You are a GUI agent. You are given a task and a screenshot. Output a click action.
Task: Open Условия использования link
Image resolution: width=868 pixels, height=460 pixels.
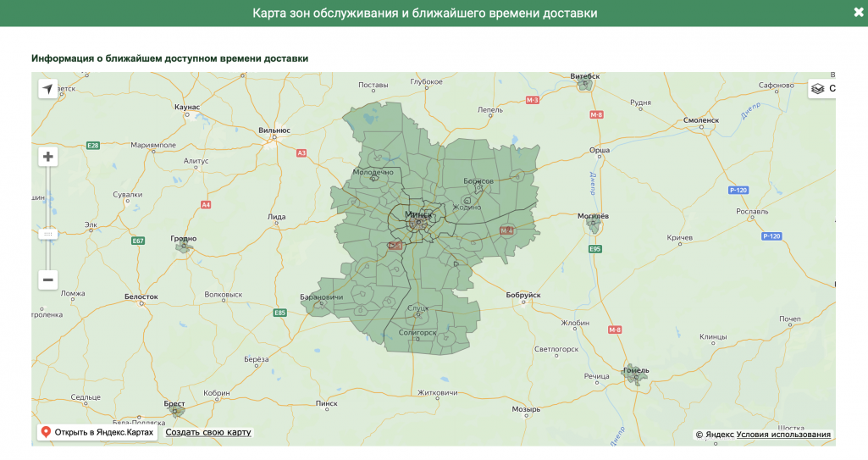783,435
